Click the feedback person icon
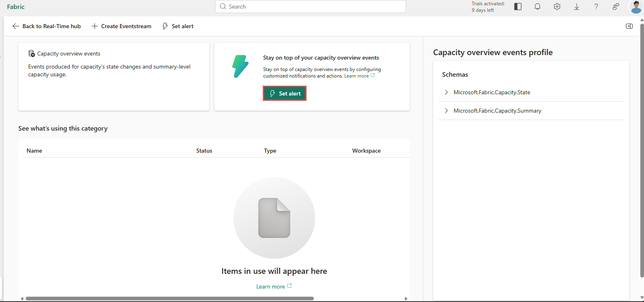Image resolution: width=644 pixels, height=302 pixels. [616, 7]
